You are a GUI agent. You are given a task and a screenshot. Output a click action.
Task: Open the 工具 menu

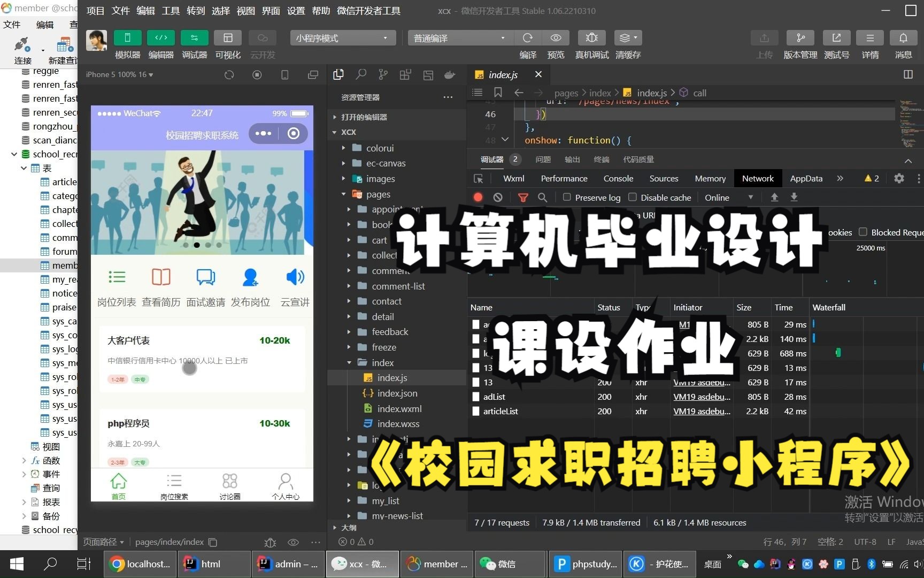171,10
